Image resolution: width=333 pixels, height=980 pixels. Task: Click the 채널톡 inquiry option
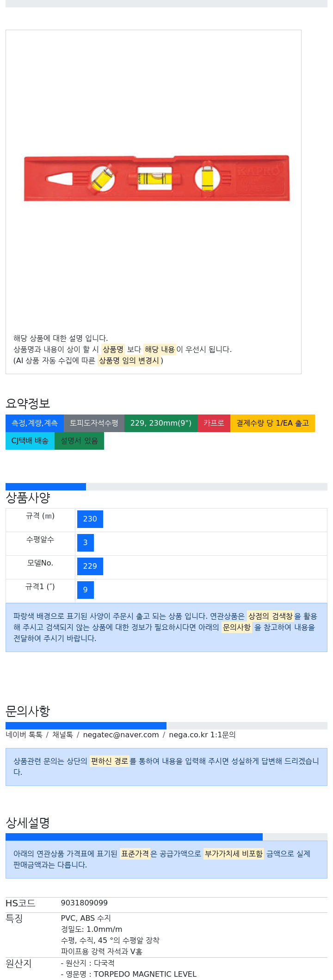(x=62, y=735)
